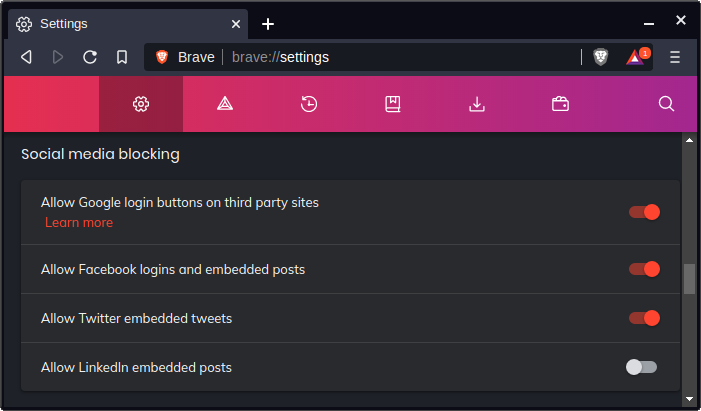Image resolution: width=701 pixels, height=411 pixels.
Task: Disable Google login buttons toggle
Action: (643, 212)
